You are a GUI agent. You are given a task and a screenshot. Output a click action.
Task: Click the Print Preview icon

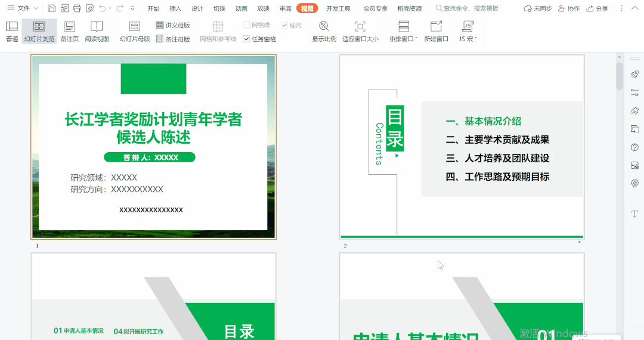click(89, 8)
